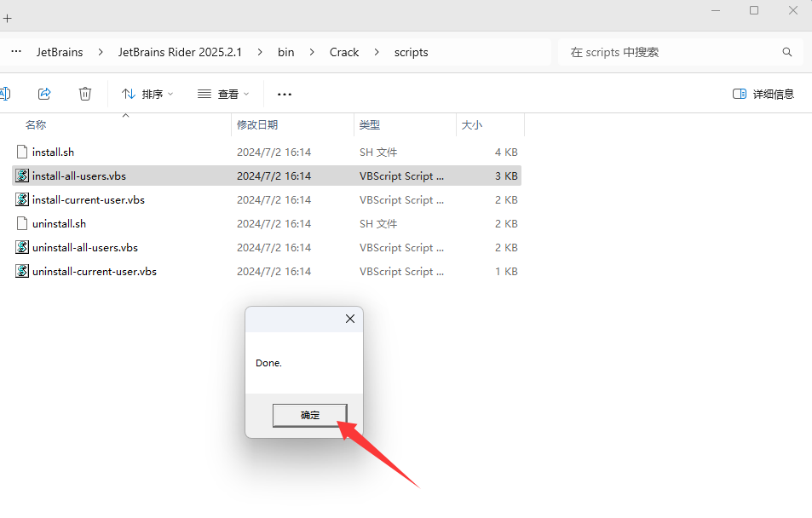Viewport: 812px width, 518px height.
Task: Open the view (查看) dropdown
Action: click(223, 94)
